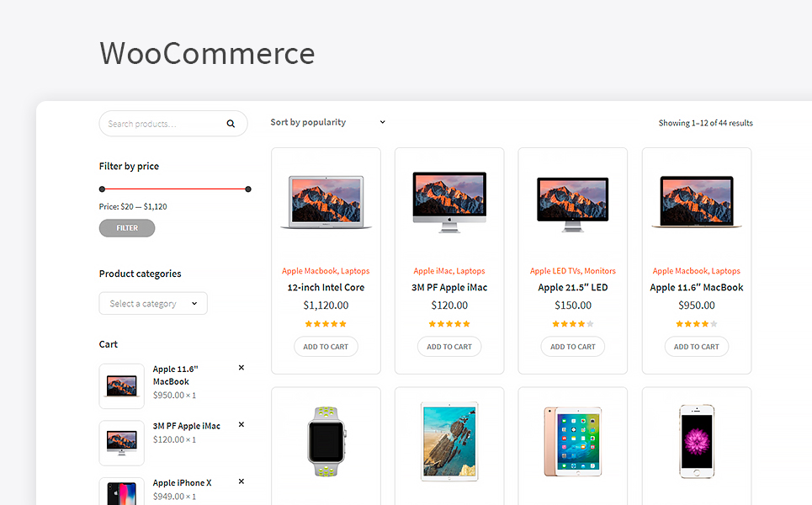
Task: Expand the Select a category dropdown
Action: click(153, 304)
